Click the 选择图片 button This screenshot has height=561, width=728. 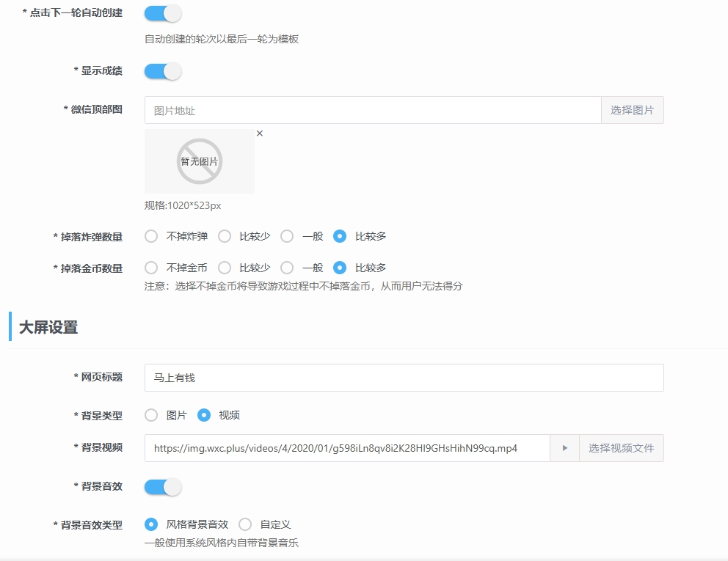(x=632, y=109)
